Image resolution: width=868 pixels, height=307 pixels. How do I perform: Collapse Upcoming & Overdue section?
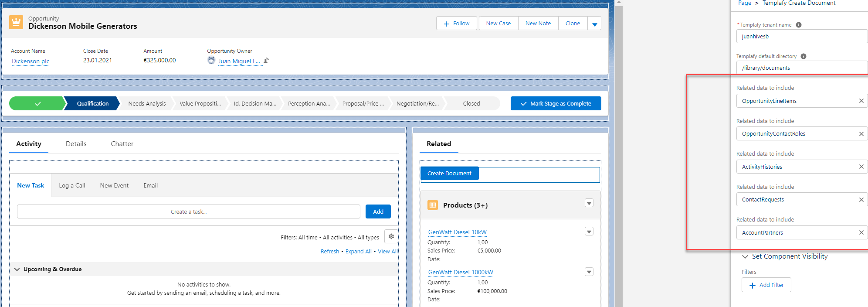click(17, 269)
